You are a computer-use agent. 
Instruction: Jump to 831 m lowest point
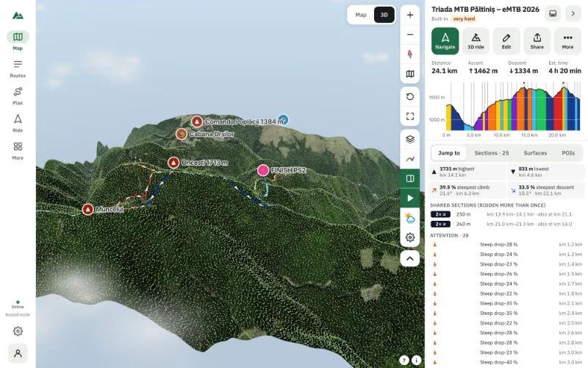[x=546, y=172]
